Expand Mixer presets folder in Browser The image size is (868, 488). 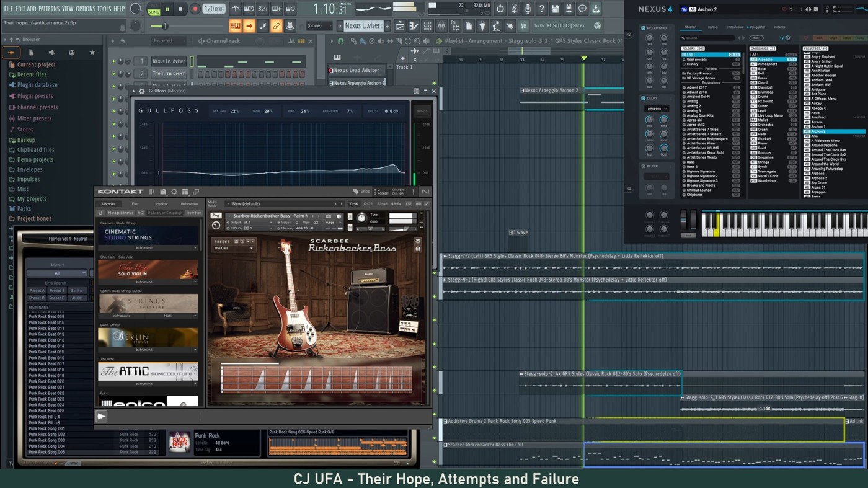point(34,118)
